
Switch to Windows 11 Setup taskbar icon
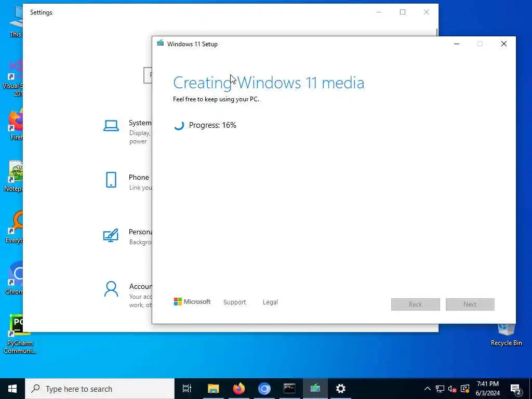[x=315, y=389]
